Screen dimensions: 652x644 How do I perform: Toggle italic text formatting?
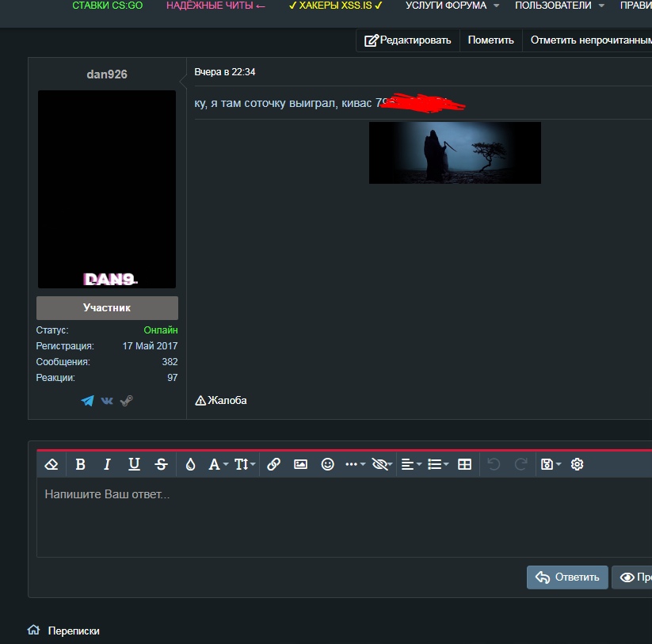(107, 465)
